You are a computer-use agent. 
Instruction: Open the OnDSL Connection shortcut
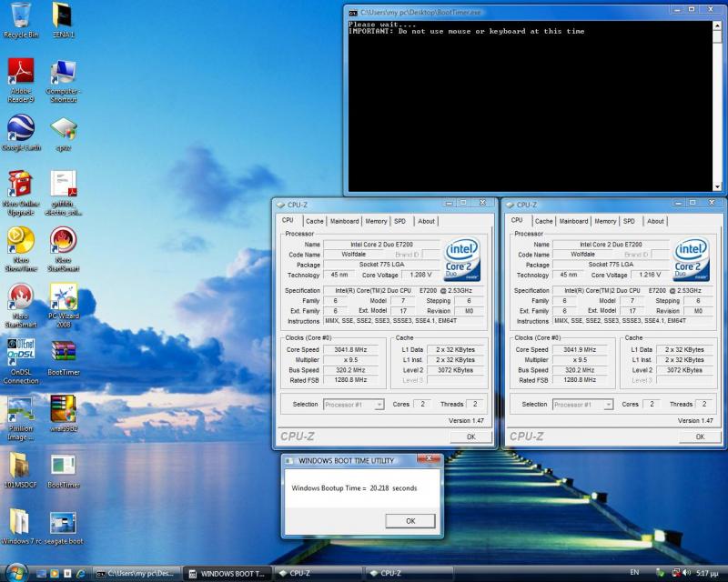point(20,362)
